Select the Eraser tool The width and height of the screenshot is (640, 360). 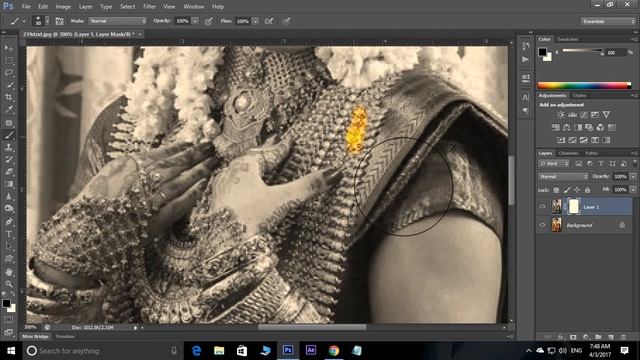tap(9, 172)
